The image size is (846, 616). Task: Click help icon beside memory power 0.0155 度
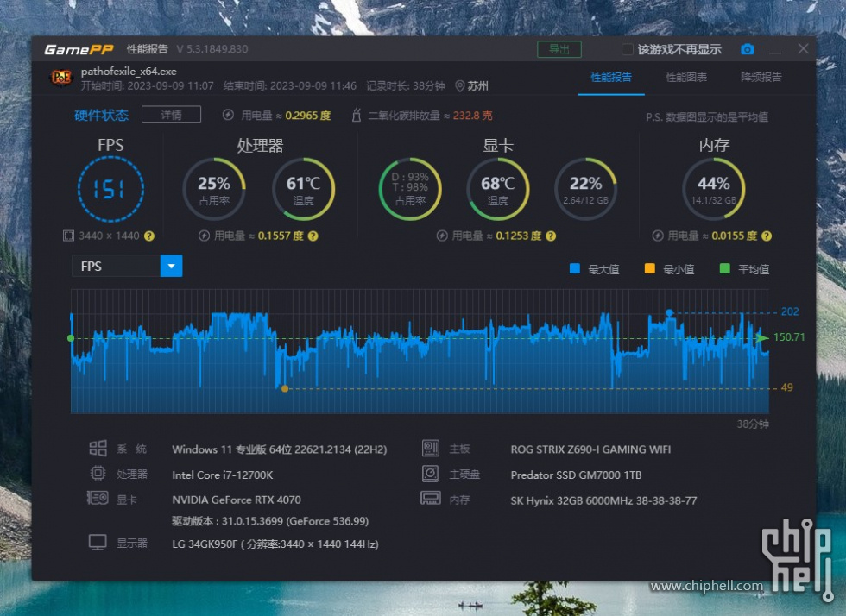click(767, 236)
